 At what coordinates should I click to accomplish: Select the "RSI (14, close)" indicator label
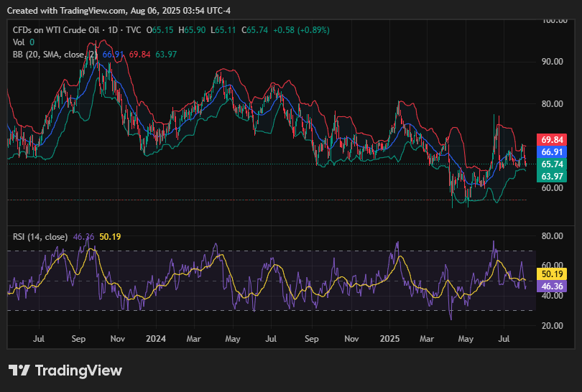click(x=40, y=237)
